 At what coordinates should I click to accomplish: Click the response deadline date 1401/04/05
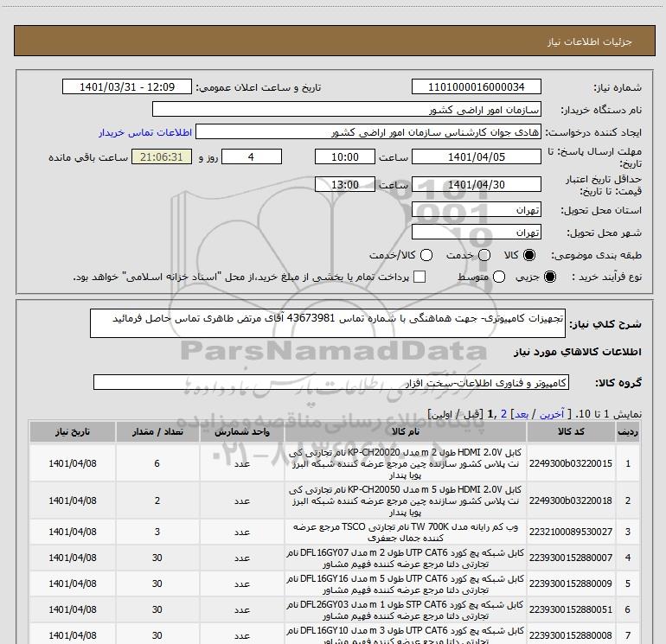476,156
